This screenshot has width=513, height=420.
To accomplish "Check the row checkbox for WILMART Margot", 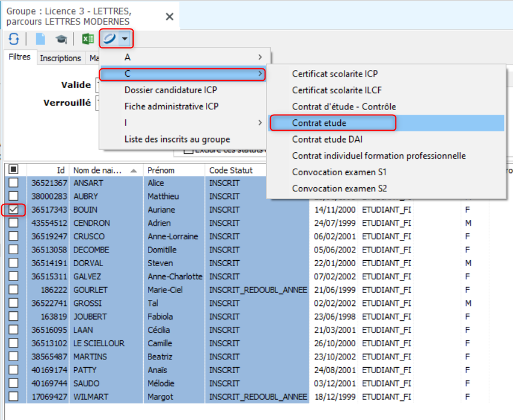I will [13, 397].
